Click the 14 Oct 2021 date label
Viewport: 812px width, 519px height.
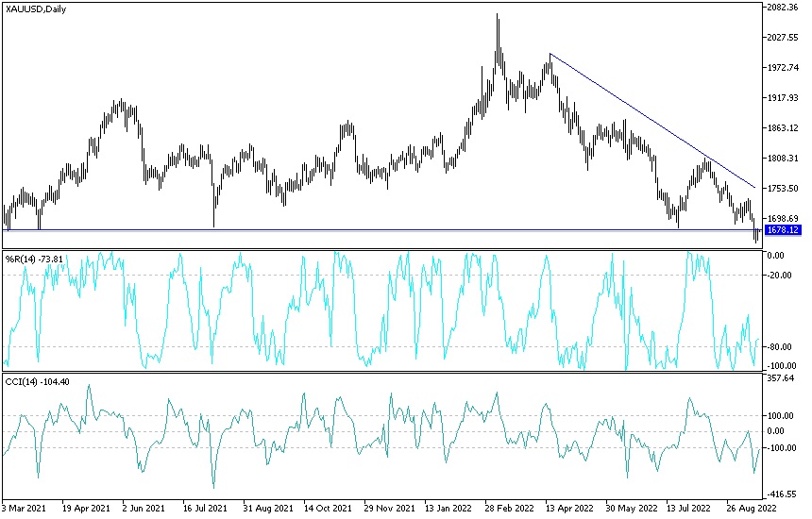coord(328,508)
